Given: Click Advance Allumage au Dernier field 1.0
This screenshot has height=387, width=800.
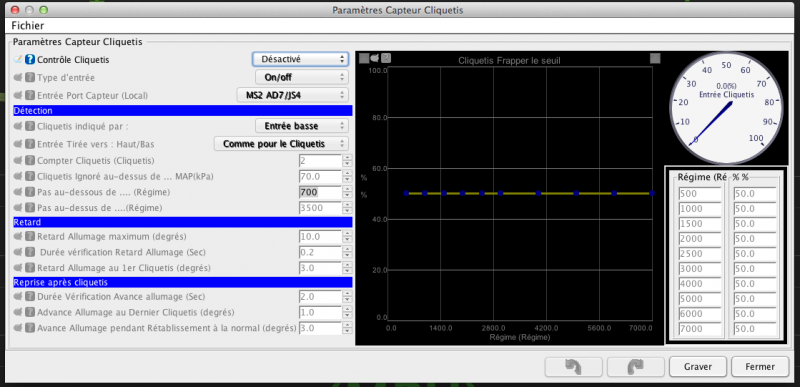Looking at the screenshot, I should pyautogui.click(x=320, y=313).
